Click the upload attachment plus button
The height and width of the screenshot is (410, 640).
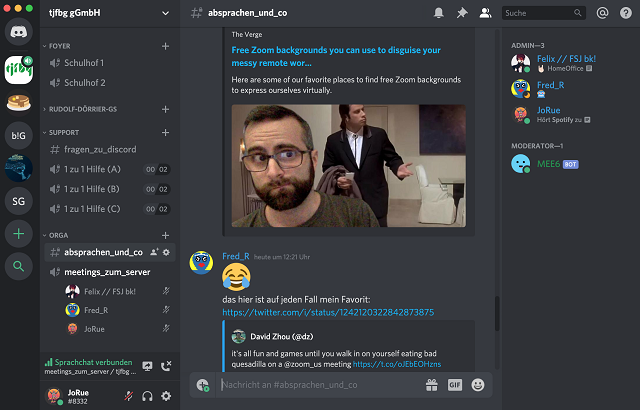point(202,385)
